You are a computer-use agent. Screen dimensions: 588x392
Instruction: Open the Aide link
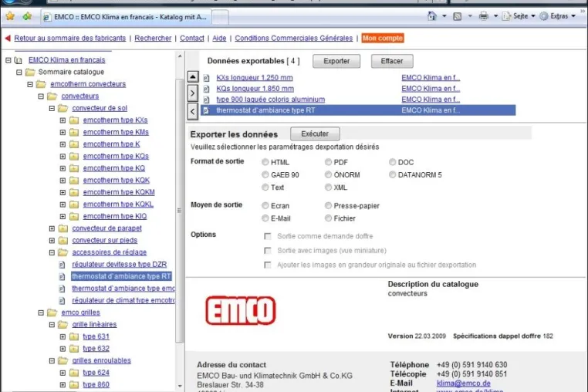[219, 38]
